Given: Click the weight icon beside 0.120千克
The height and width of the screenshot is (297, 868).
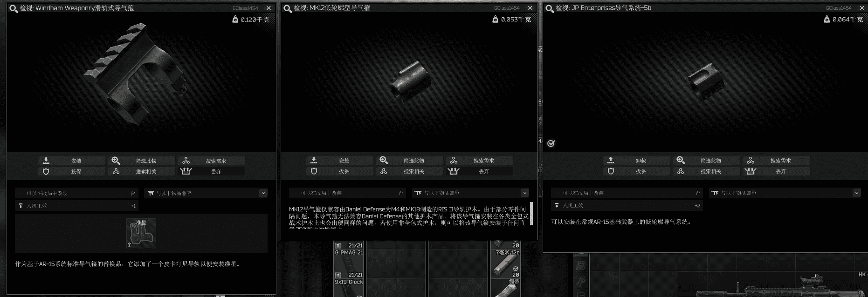Looking at the screenshot, I should pyautogui.click(x=235, y=19).
